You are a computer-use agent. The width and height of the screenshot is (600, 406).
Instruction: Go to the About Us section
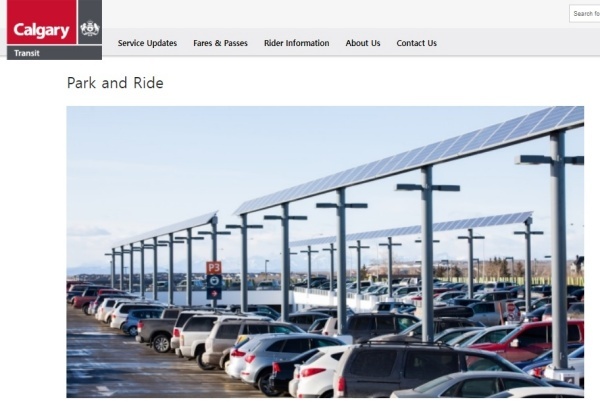click(363, 43)
